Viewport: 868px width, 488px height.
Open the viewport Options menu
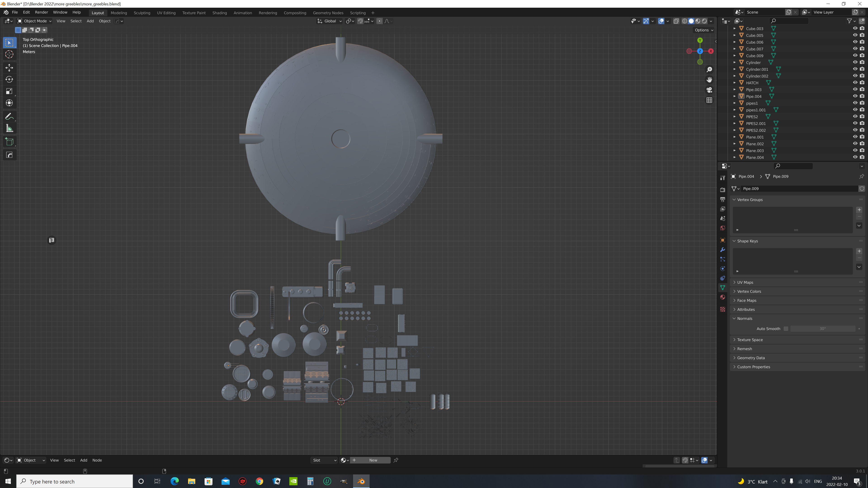coord(703,30)
